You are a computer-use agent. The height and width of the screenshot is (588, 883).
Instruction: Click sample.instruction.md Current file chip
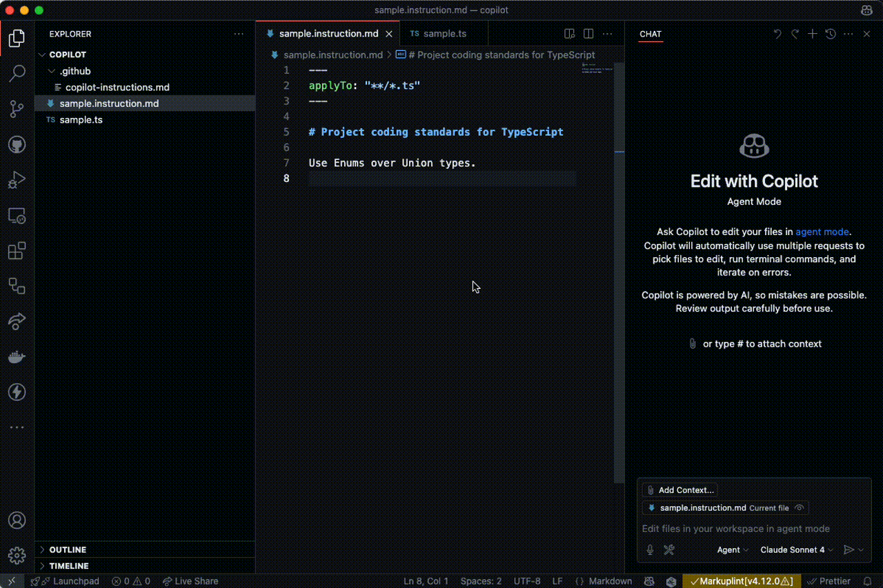[x=725, y=508]
